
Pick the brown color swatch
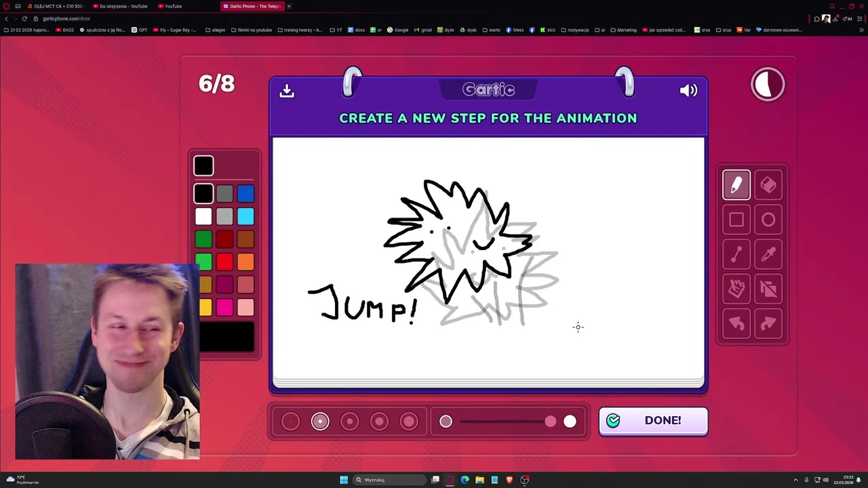[245, 239]
